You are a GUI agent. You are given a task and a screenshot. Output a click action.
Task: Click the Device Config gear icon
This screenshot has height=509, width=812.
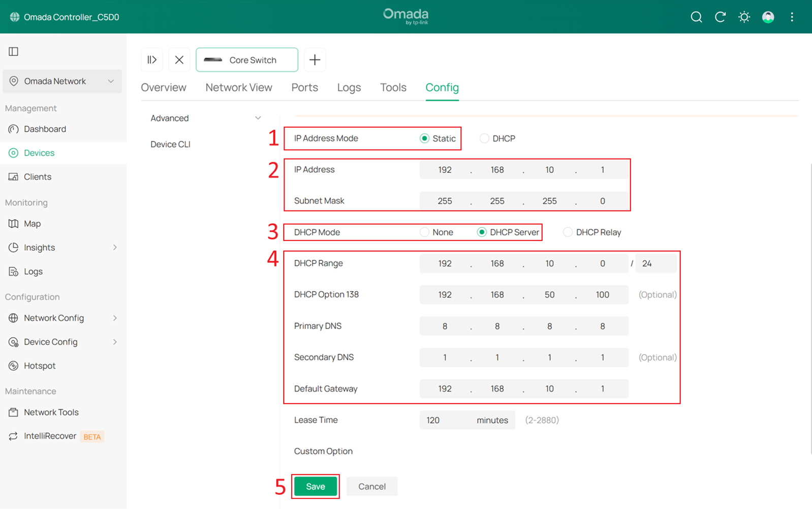[x=14, y=342]
